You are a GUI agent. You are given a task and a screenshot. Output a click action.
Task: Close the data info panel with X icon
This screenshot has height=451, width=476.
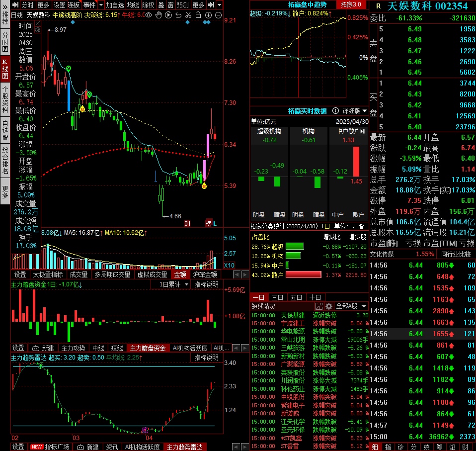click(x=38, y=23)
